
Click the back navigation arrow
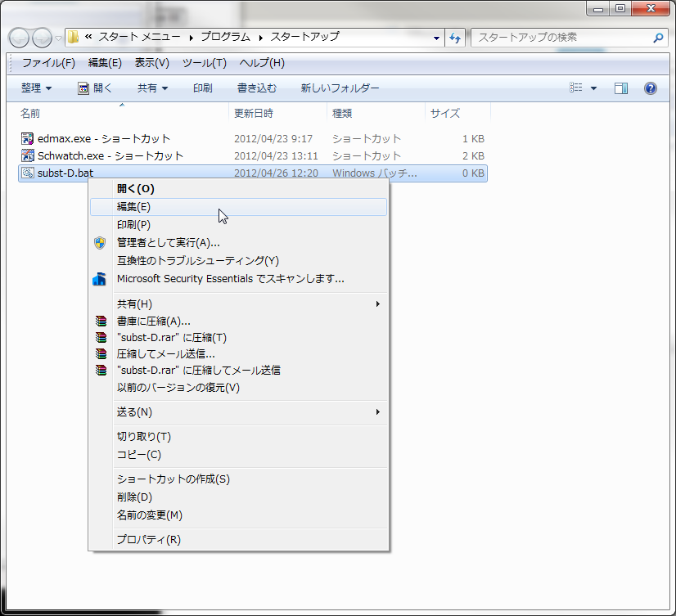point(18,37)
